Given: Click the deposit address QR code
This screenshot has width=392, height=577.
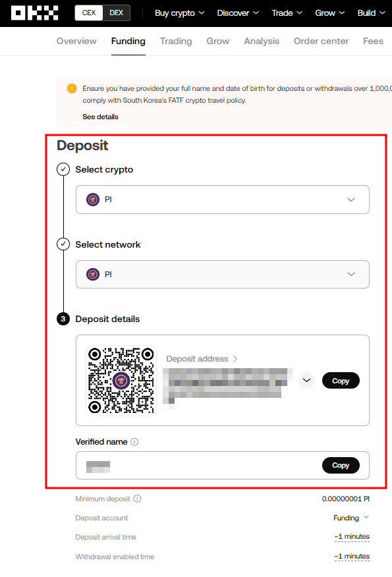Looking at the screenshot, I should point(121,380).
